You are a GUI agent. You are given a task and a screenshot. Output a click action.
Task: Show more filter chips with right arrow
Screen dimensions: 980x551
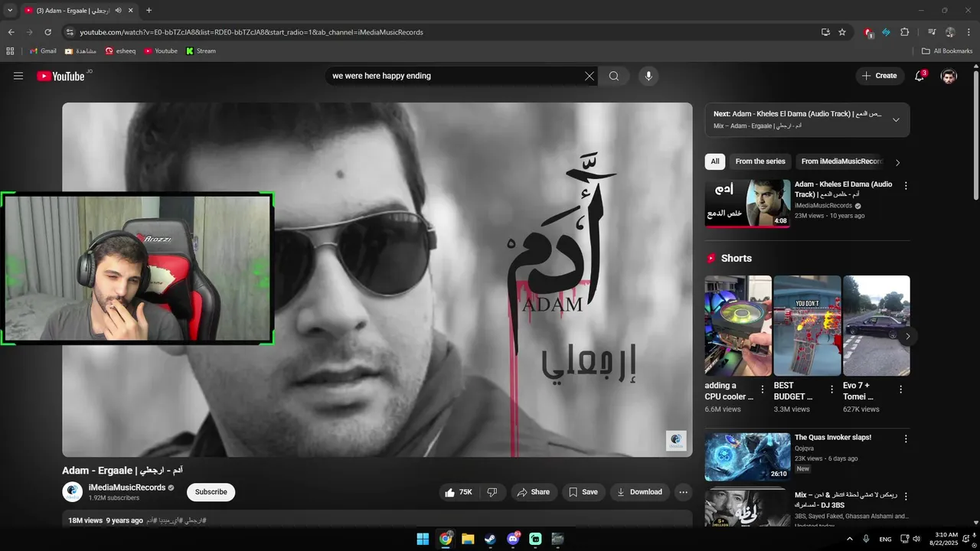[x=898, y=162]
